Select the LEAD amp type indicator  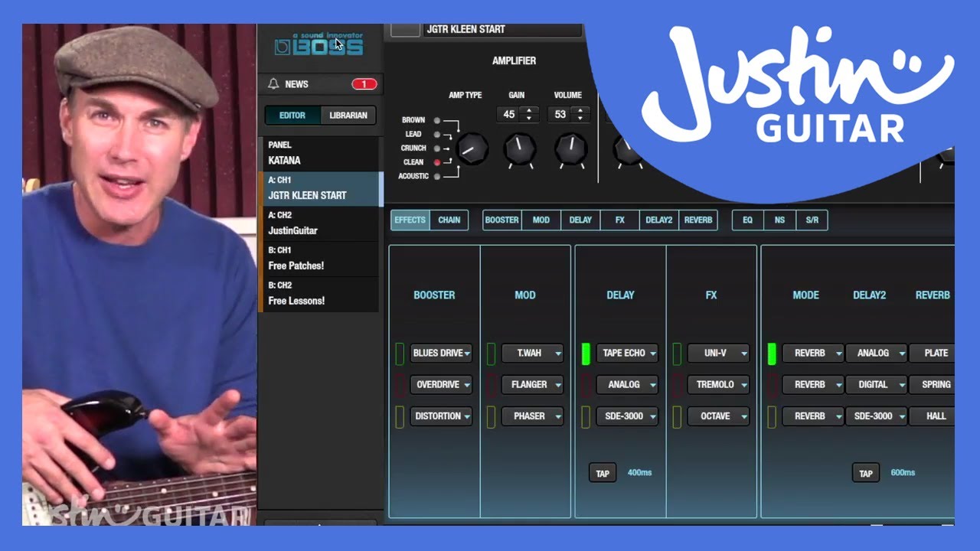pyautogui.click(x=437, y=134)
